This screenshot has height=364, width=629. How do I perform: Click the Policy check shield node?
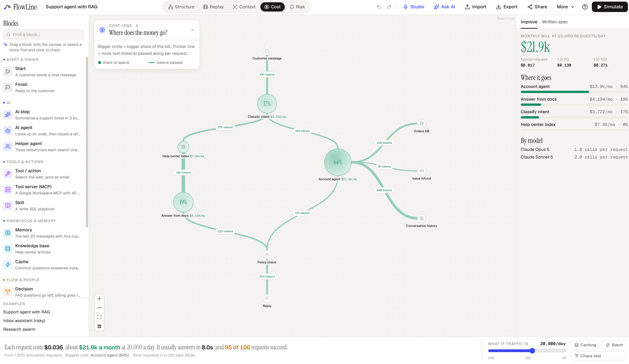(x=267, y=255)
